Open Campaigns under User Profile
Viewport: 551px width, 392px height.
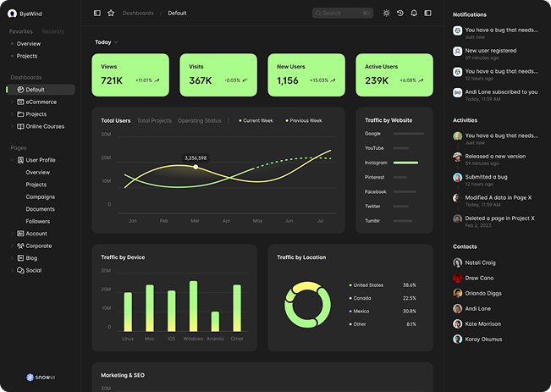click(40, 196)
